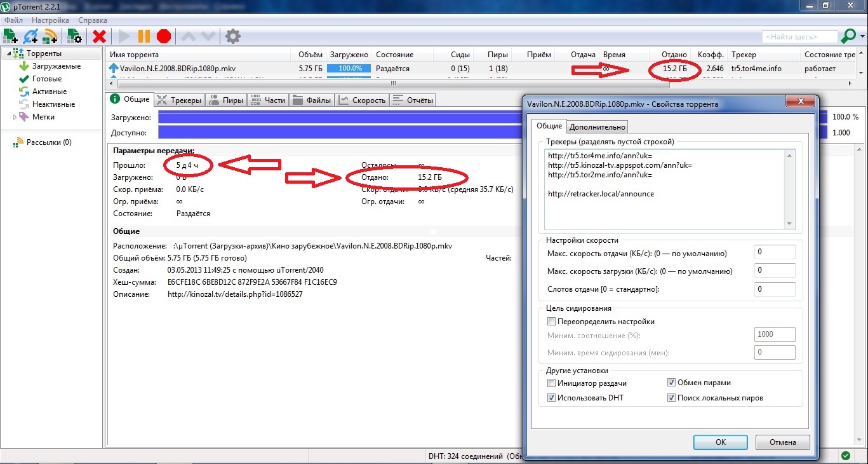Screen dimensions: 868x464
Task: Click the green status icon in status bar
Action: tap(846, 456)
